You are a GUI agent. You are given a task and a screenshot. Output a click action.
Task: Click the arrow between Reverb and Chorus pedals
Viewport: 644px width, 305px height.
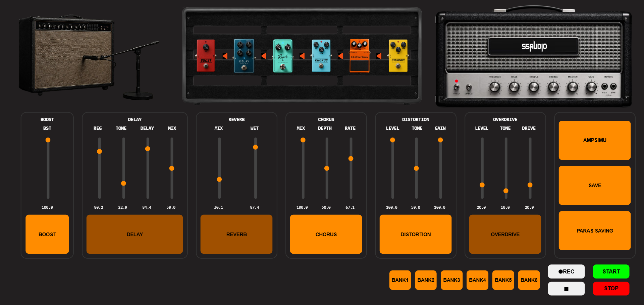click(302, 56)
